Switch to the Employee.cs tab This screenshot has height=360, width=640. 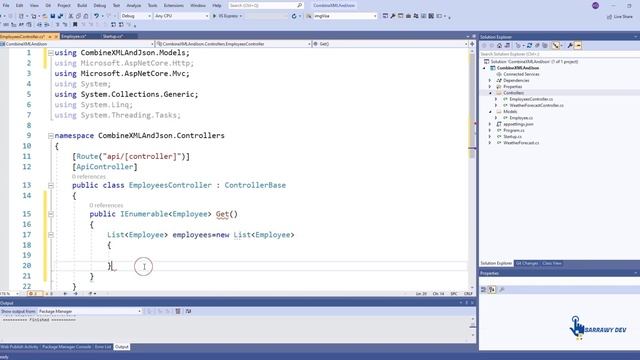click(74, 36)
